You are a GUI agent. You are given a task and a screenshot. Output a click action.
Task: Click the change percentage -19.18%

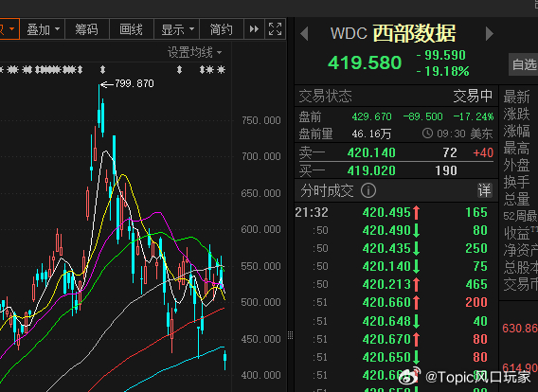tap(442, 72)
